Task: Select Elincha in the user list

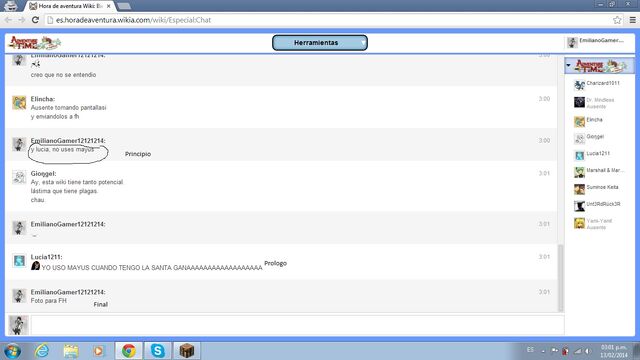Action: (594, 120)
